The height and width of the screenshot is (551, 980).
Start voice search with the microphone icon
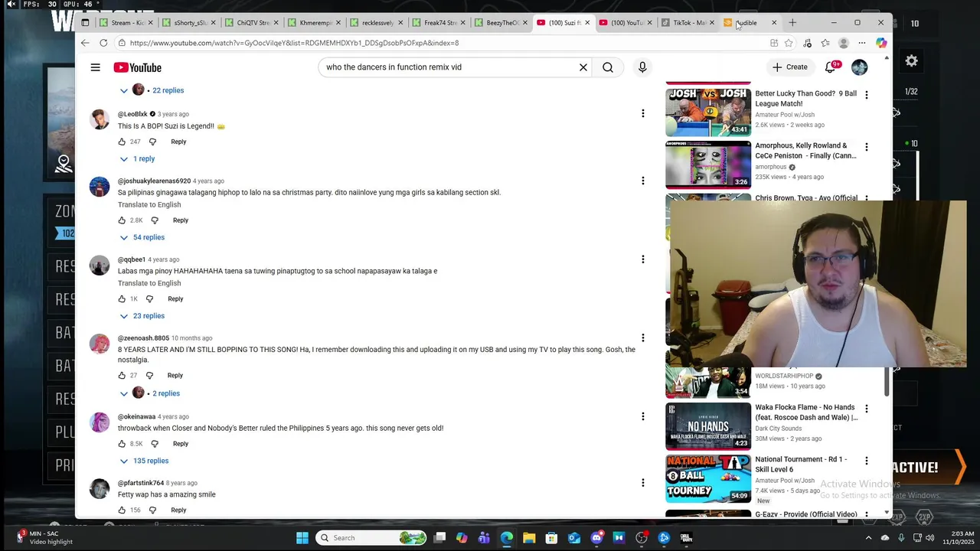click(642, 67)
